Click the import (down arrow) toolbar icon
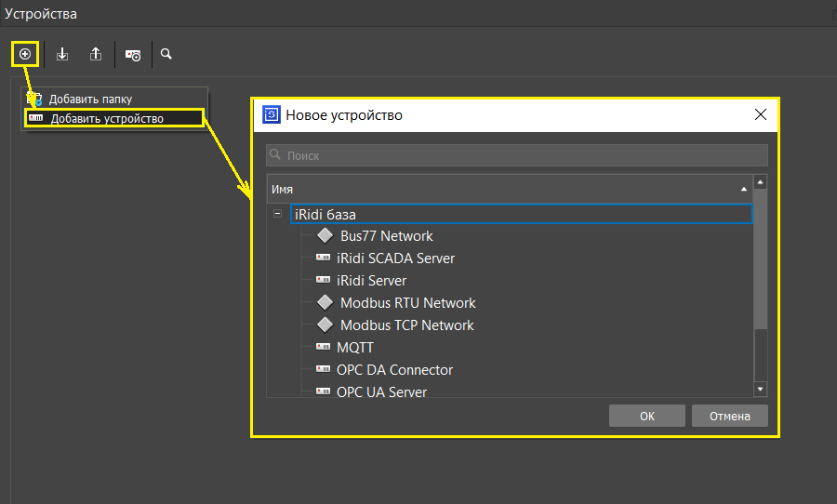This screenshot has height=504, width=837. pyautogui.click(x=62, y=54)
